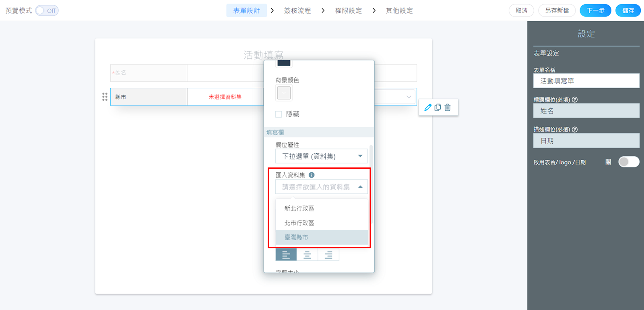Click the duplicate field copy icon
Image resolution: width=644 pixels, height=310 pixels.
tap(438, 107)
